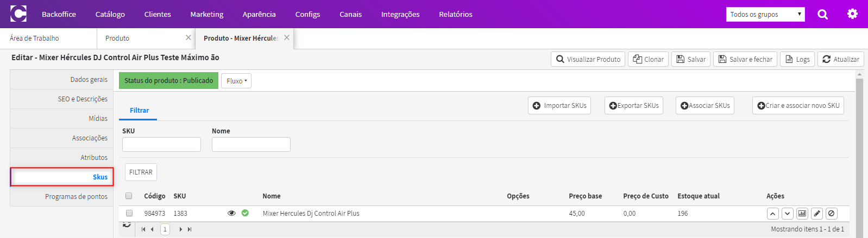Open Atributos sidebar section
This screenshot has width=868, height=238.
61,157
